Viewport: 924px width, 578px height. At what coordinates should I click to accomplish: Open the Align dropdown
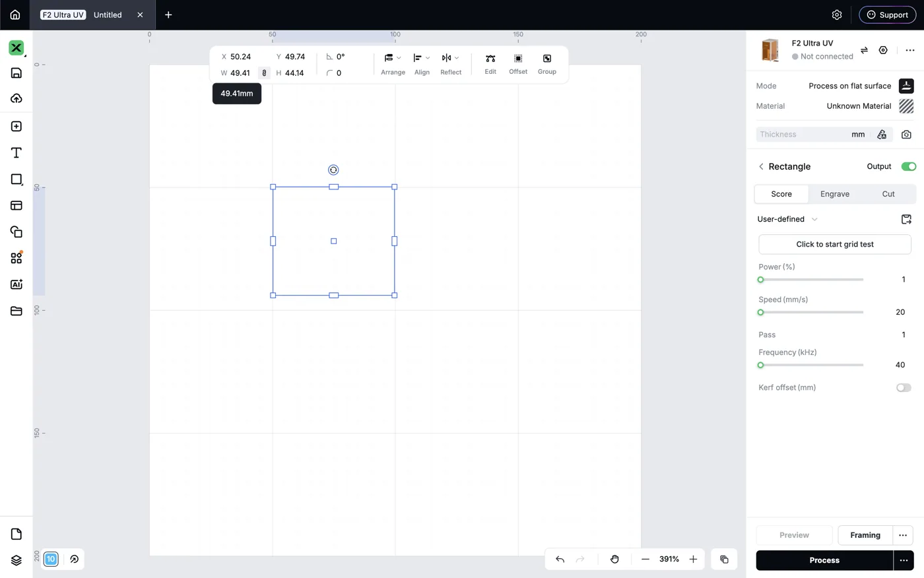point(422,64)
